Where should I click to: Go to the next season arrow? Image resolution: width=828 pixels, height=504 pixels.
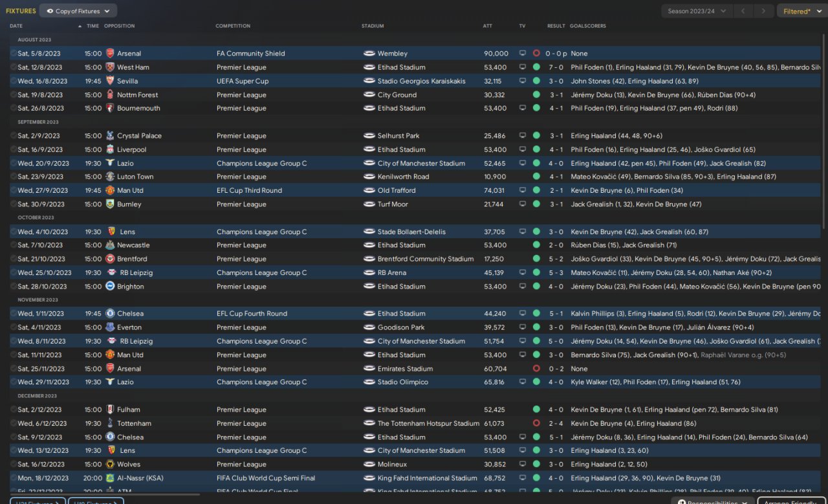pos(764,11)
